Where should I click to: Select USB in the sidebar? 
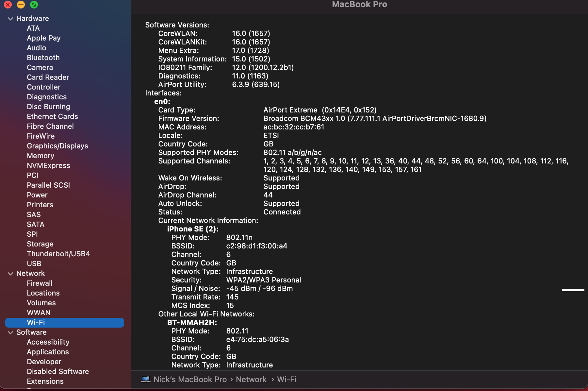coord(34,264)
